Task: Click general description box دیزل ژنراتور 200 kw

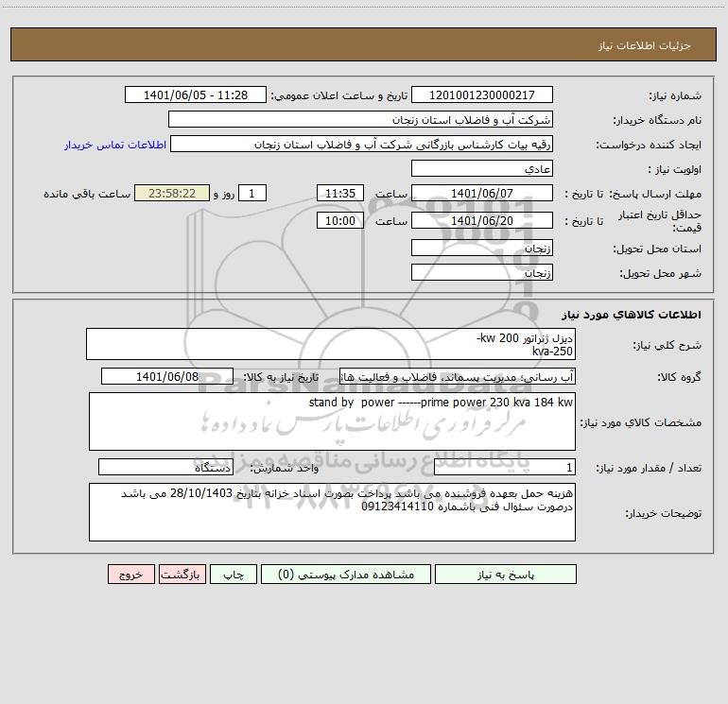Action: click(331, 344)
